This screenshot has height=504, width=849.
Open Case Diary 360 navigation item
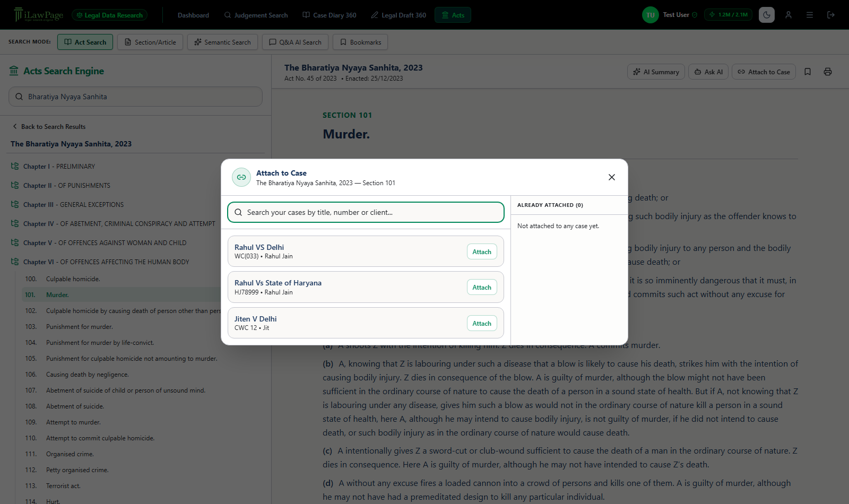click(330, 15)
